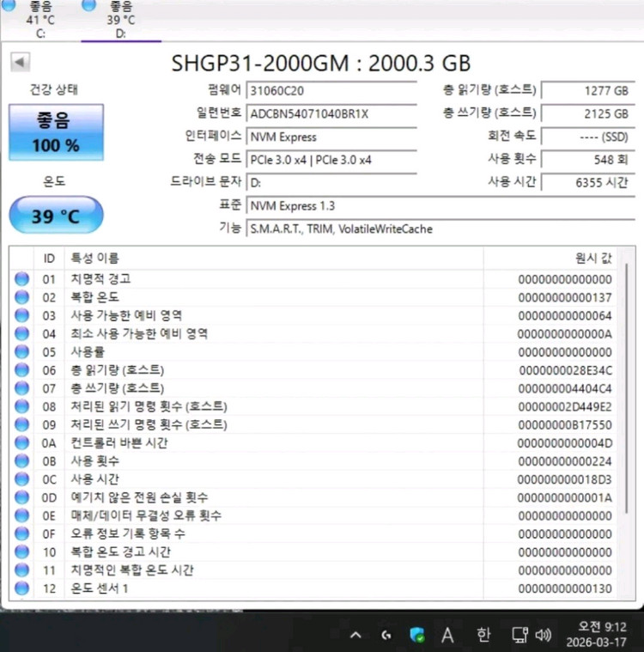Click the transfer mode field PCIe 3.0 x4
Screen dimensions: 644x652
(x=331, y=160)
